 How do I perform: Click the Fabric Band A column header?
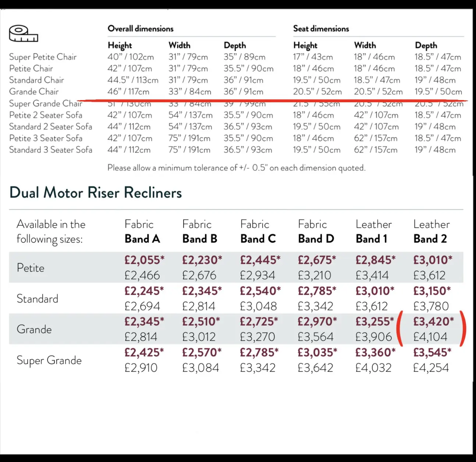(142, 231)
